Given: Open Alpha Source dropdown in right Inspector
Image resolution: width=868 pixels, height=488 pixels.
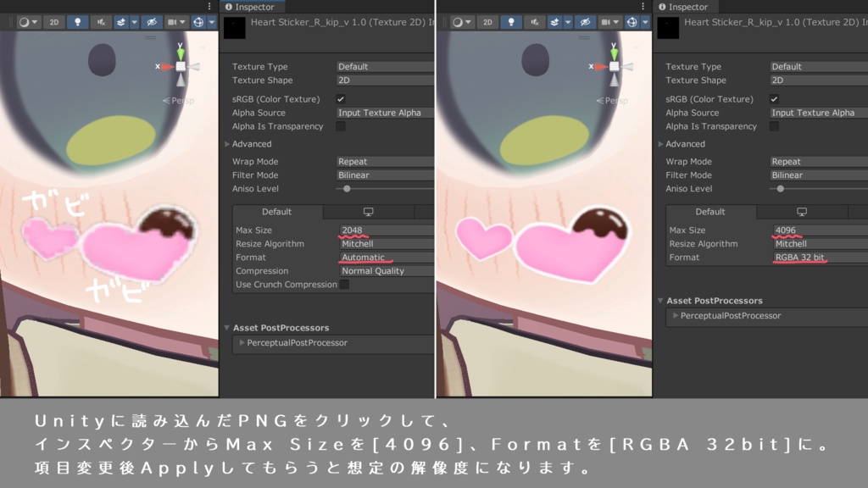Looking at the screenshot, I should click(x=819, y=113).
